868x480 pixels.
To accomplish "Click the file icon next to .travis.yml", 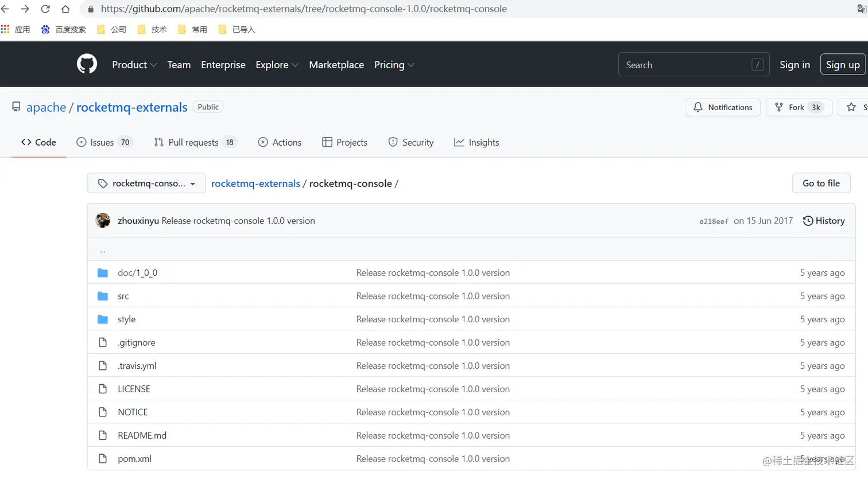I will (x=103, y=365).
